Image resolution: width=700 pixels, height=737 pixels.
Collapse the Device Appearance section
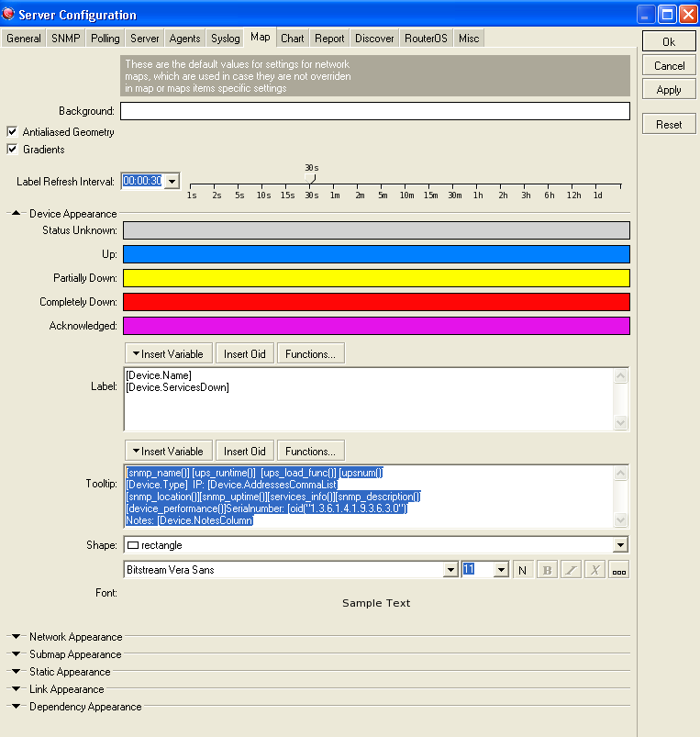pyautogui.click(x=17, y=214)
